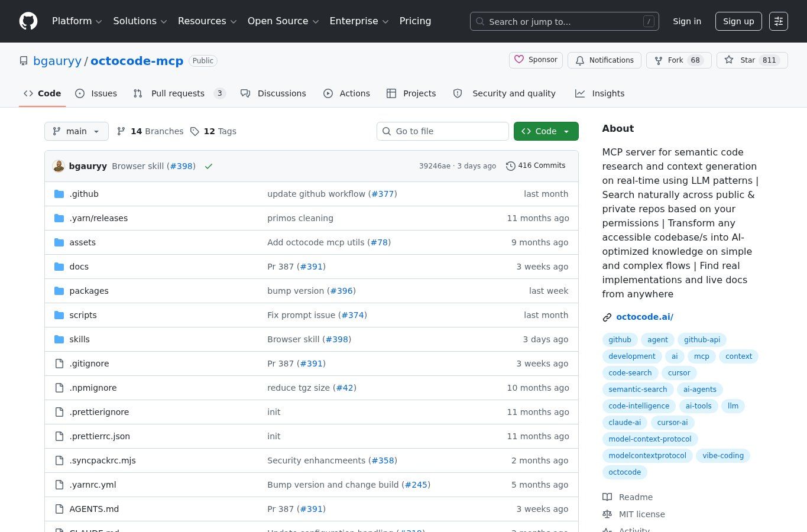Focus the Go to file field

443,131
